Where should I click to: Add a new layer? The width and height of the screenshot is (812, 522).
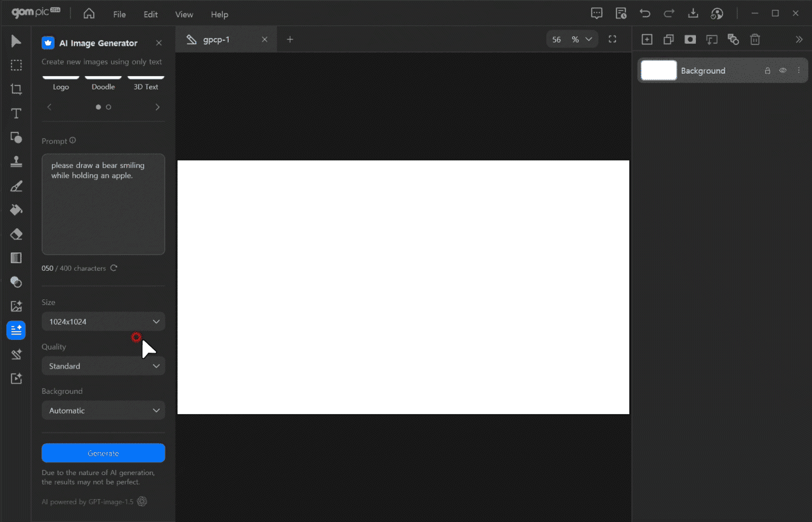[x=647, y=39]
